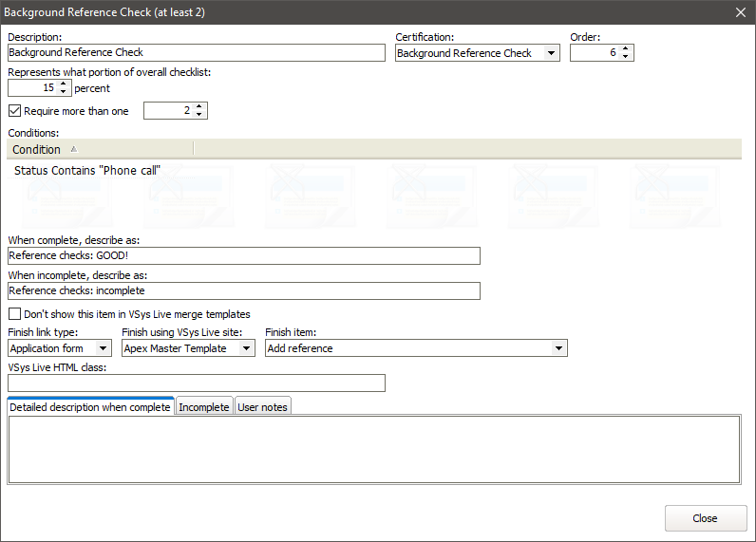Select Detailed description when complete tab
756x542 pixels.
(90, 407)
